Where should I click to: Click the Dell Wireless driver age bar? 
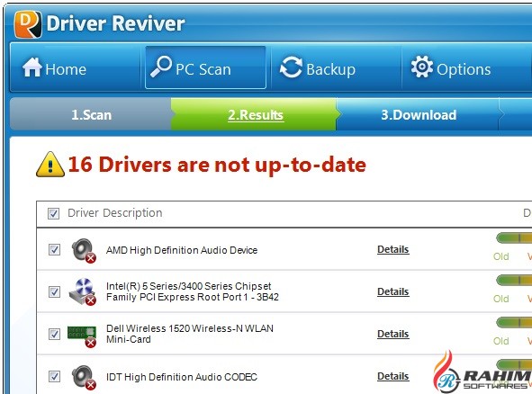(x=514, y=322)
